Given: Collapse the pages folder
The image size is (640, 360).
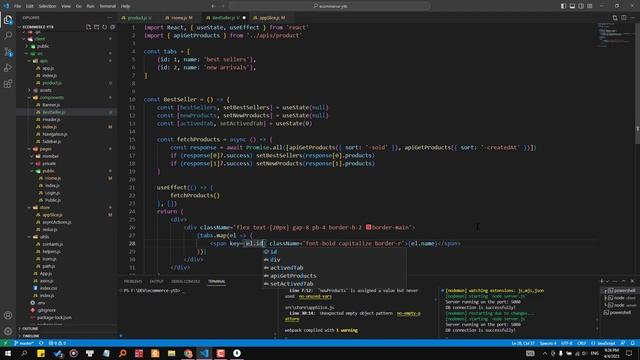Looking at the screenshot, I should tap(45, 149).
